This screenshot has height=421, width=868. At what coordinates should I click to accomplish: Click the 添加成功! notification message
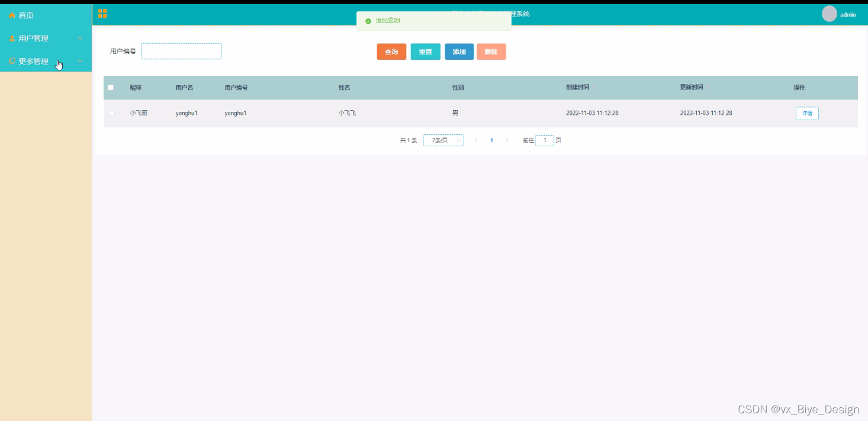pos(388,21)
